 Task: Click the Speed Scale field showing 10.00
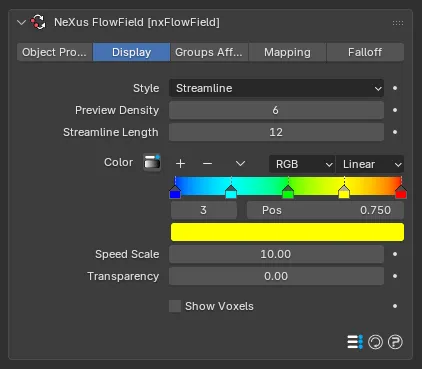[x=276, y=254]
